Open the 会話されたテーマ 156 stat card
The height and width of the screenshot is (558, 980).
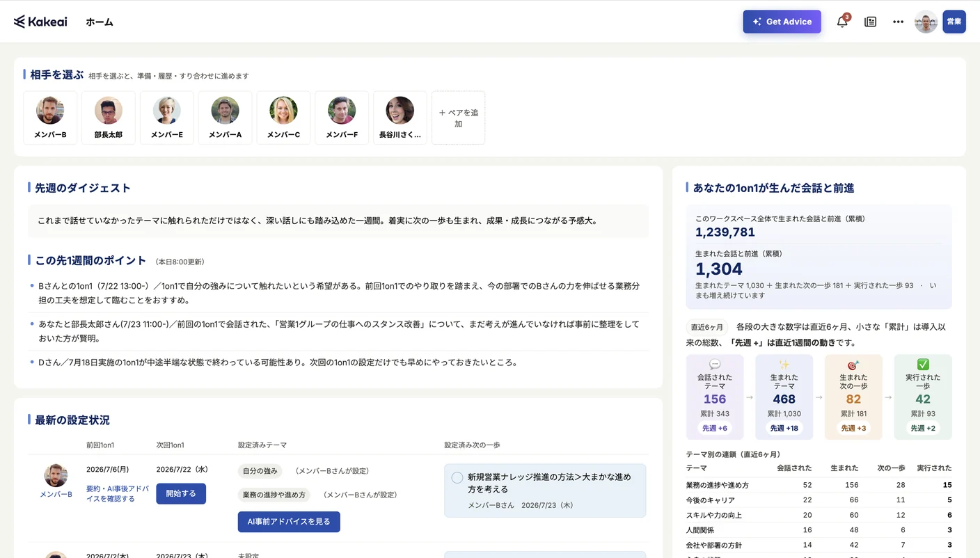(715, 397)
